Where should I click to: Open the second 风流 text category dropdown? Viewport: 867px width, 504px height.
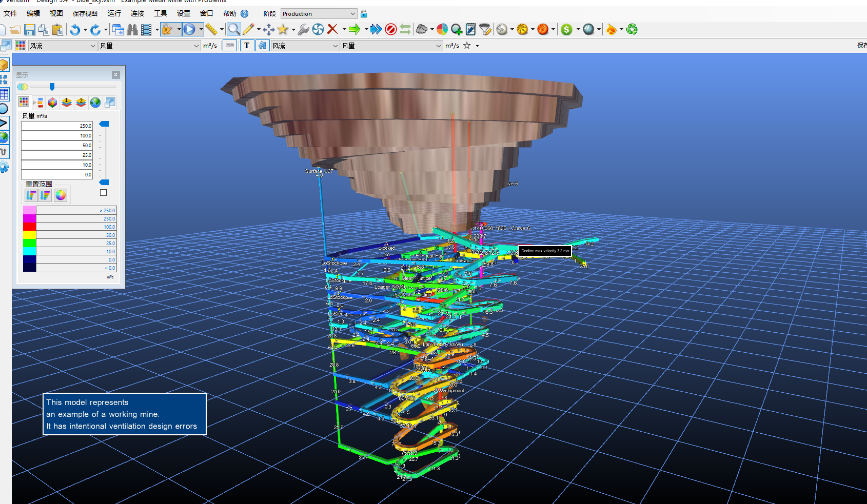point(305,46)
